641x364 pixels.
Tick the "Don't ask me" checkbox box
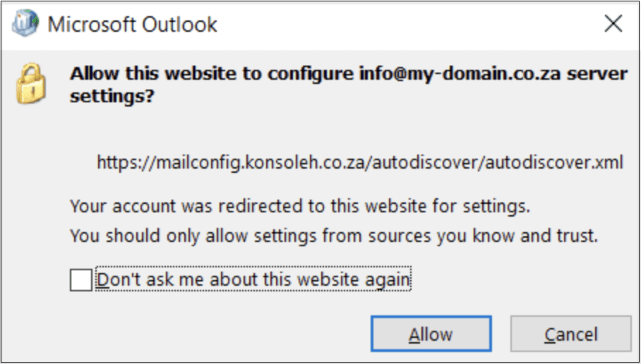pyautogui.click(x=81, y=280)
